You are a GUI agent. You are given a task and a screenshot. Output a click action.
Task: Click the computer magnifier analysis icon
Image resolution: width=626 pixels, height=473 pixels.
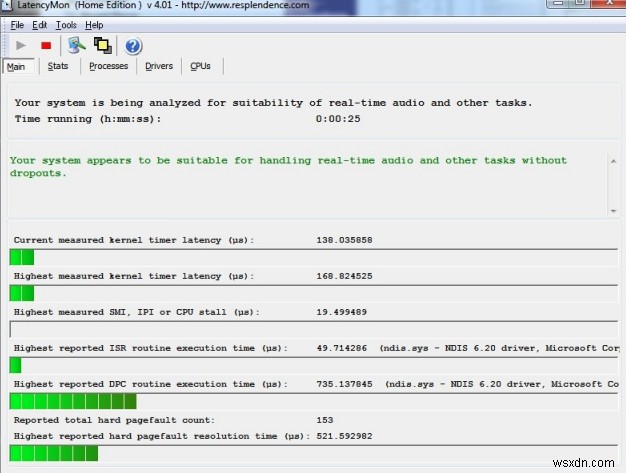(76, 46)
